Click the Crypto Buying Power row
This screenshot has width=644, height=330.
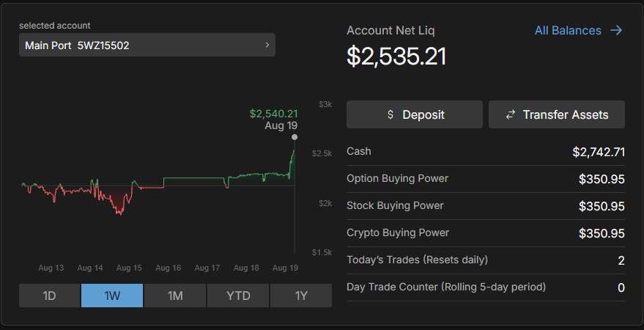485,233
